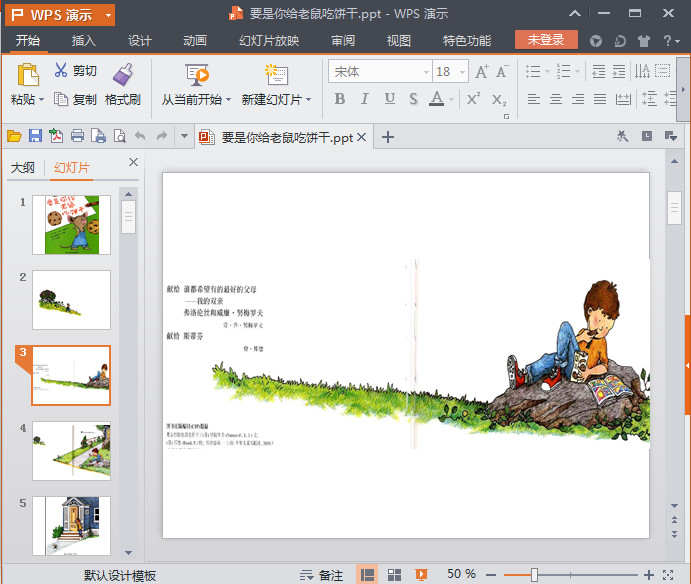Add a new document tab

388,137
